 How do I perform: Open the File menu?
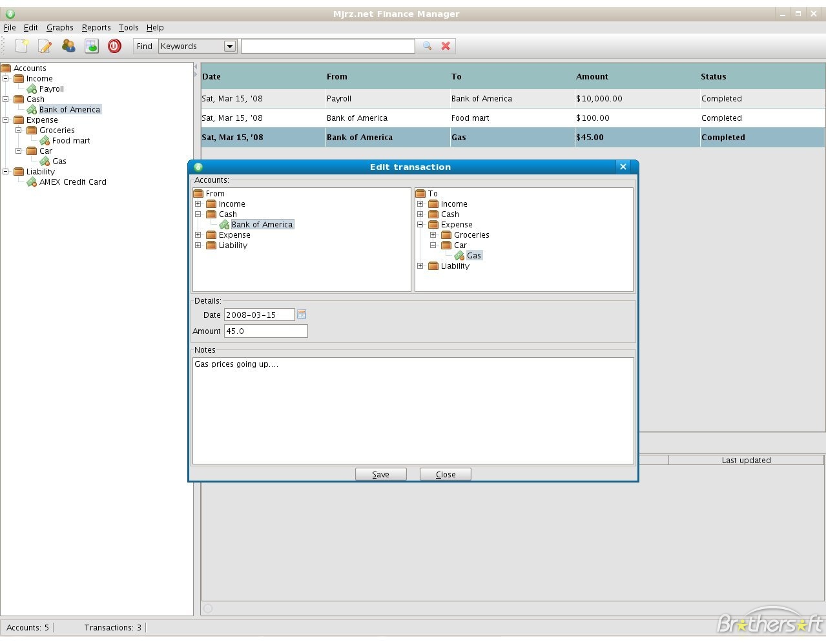pyautogui.click(x=10, y=27)
